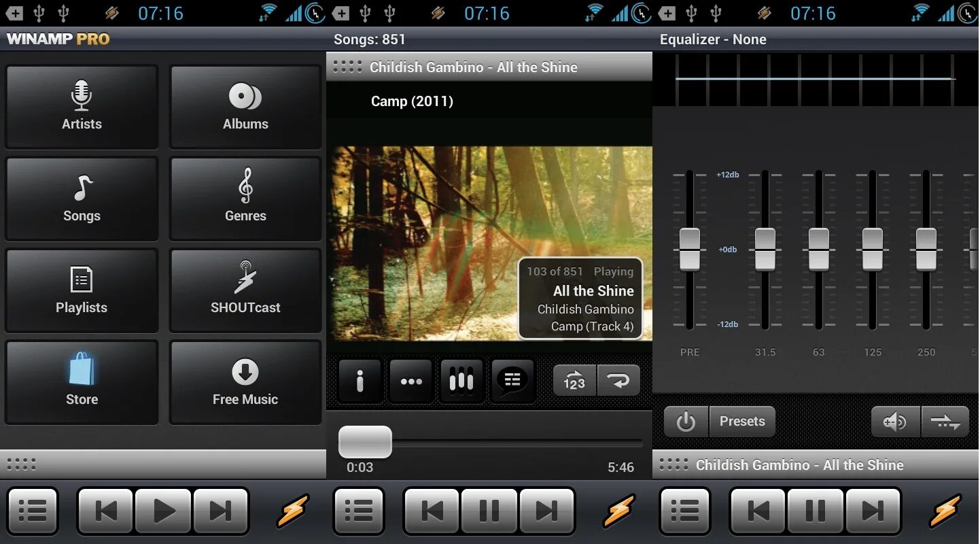The width and height of the screenshot is (980, 544).
Task: Toggle shuffle with the 123 arrow button
Action: [575, 381]
